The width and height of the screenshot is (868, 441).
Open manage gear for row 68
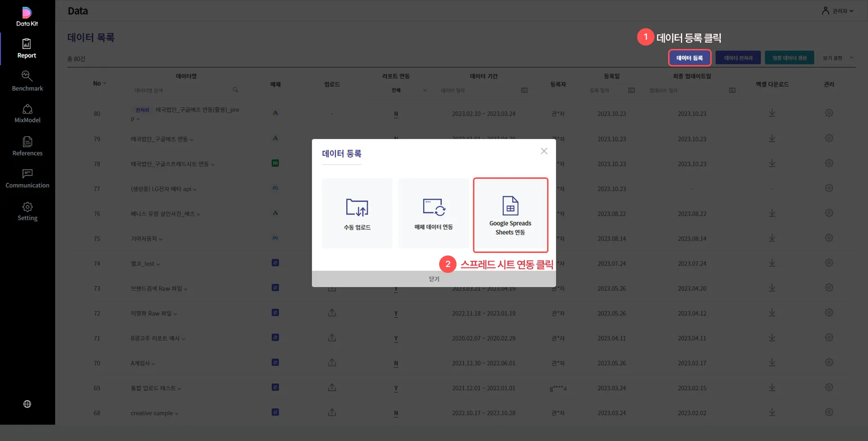tap(829, 412)
